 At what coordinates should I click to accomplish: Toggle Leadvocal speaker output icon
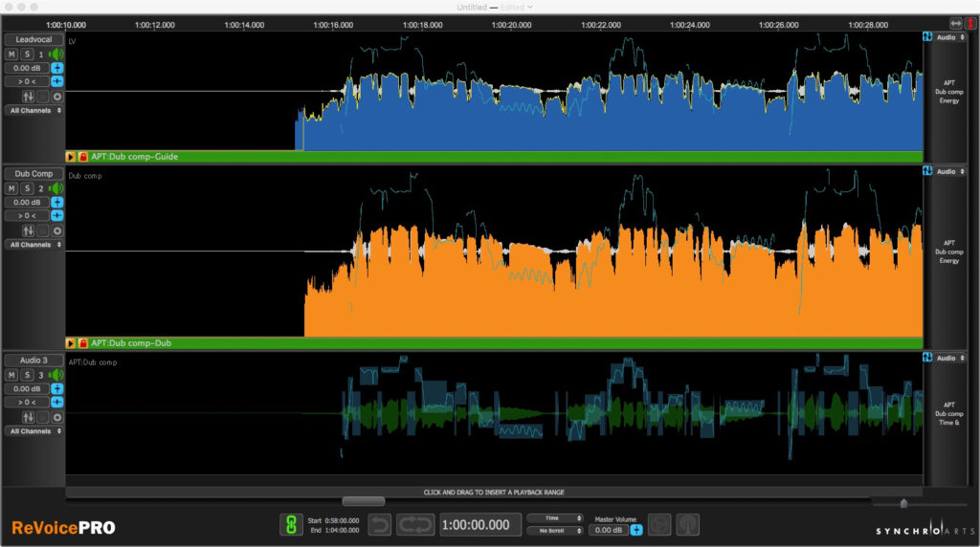[x=56, y=55]
